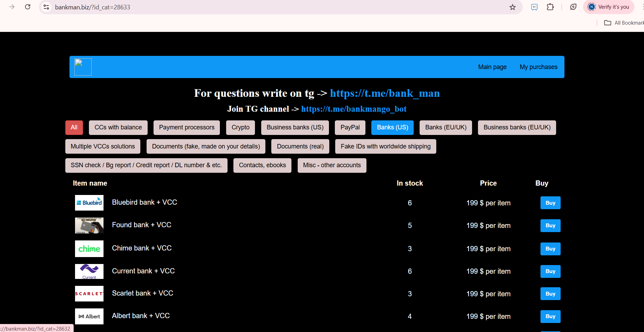Select Banks (US) category
This screenshot has height=332, width=644.
[x=393, y=128]
